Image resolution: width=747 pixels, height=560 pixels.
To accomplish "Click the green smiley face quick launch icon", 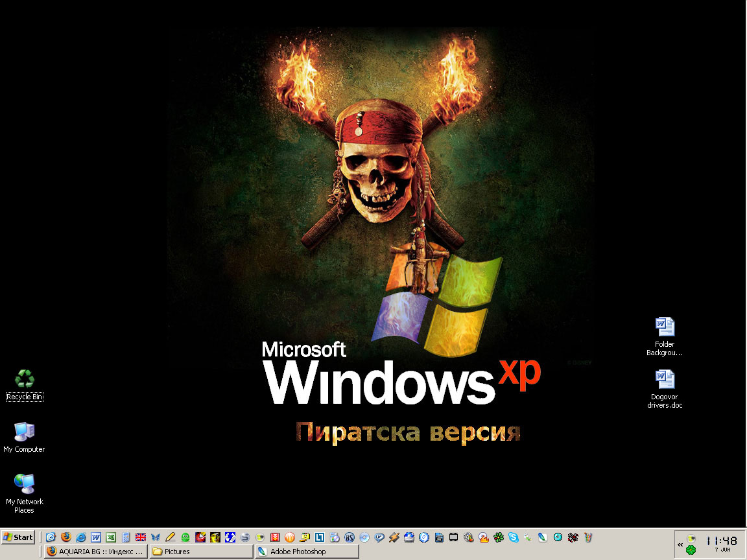I will click(185, 537).
